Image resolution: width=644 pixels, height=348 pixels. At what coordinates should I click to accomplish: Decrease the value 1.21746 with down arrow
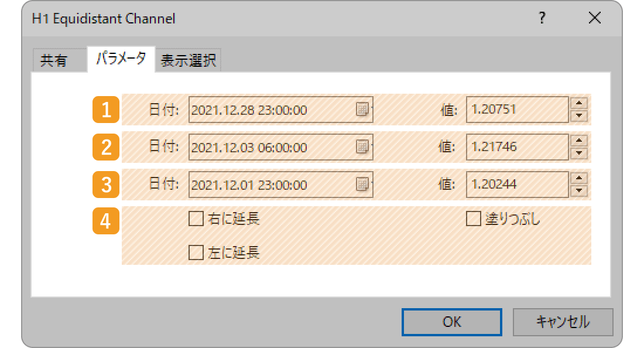(x=579, y=153)
